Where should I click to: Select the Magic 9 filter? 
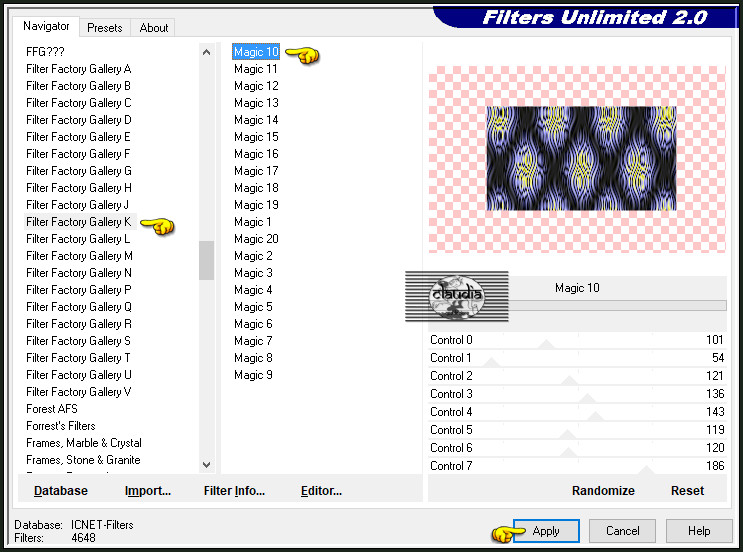tap(253, 375)
